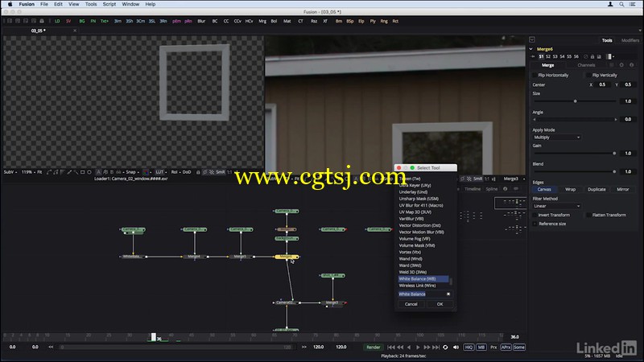Click the Elp ellipse mask tool
The width and height of the screenshot is (644, 362).
[361, 21]
